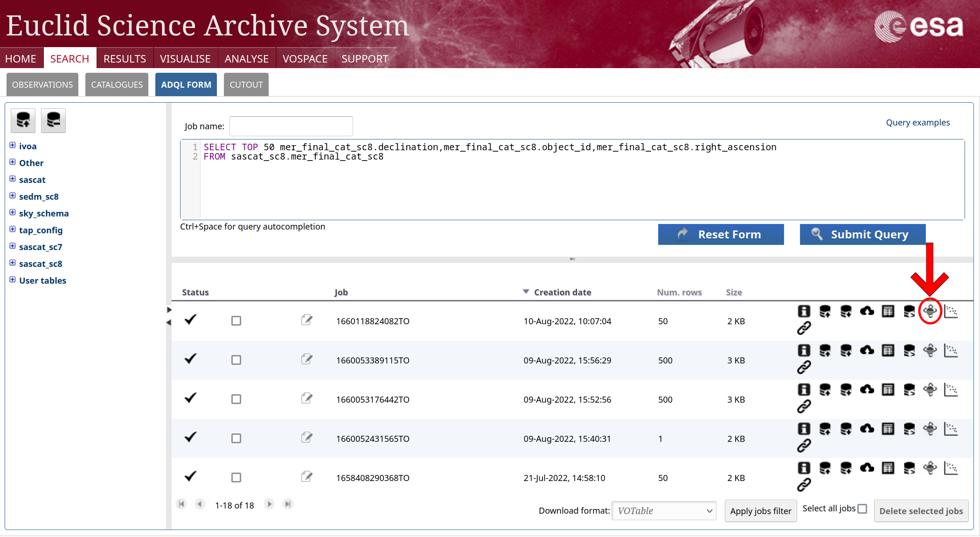Click sky visualisation icon for job 1660053176442TO
Viewport: 980px width, 537px height.
(930, 390)
